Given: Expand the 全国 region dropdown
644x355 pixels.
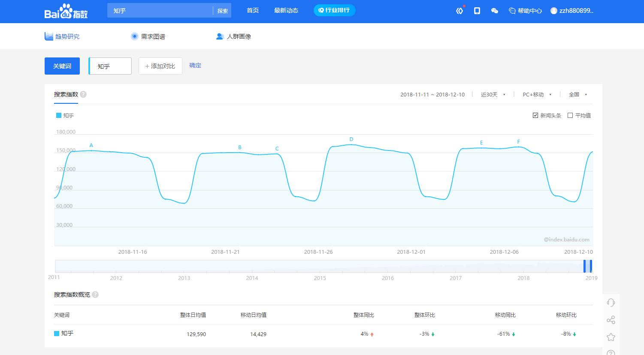Looking at the screenshot, I should (x=577, y=94).
